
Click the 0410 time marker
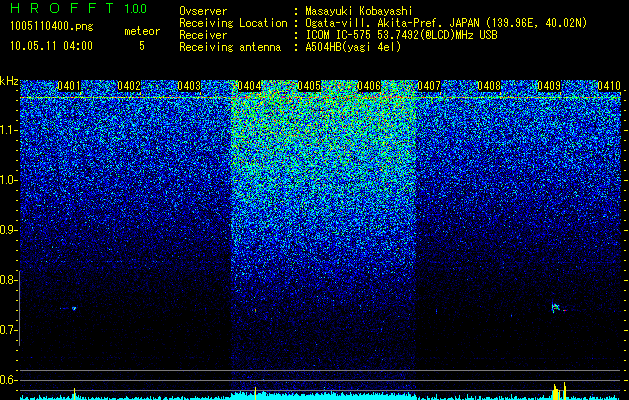pyautogui.click(x=609, y=86)
